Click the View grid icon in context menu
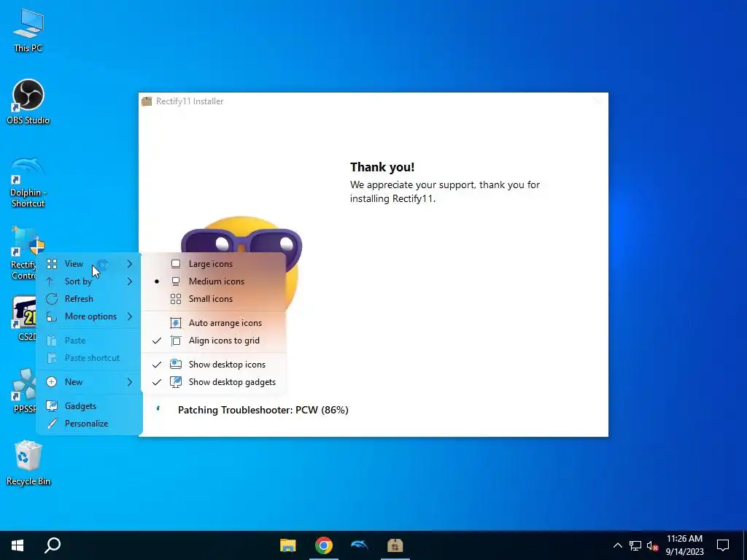 (52, 264)
